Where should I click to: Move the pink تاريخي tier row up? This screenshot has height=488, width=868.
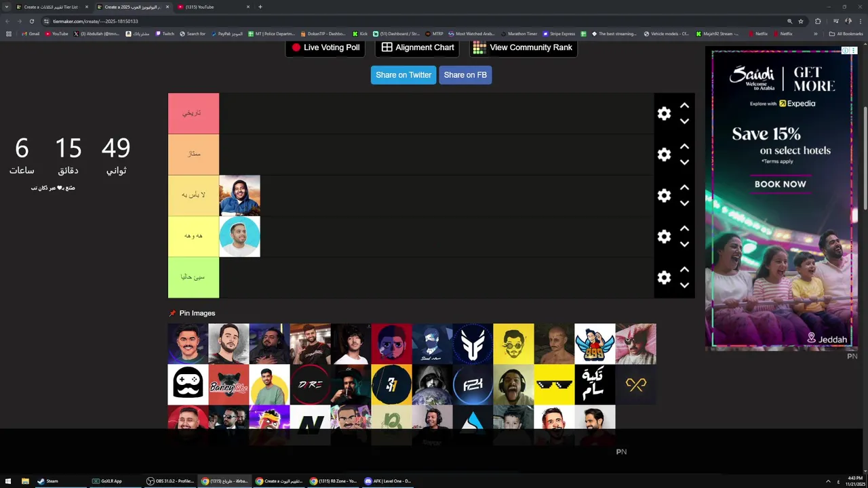tap(684, 106)
